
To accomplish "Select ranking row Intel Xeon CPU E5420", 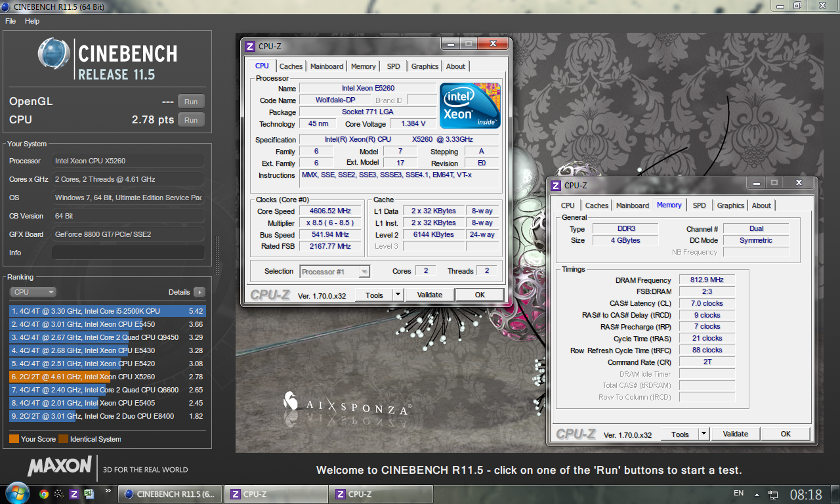I will pyautogui.click(x=108, y=364).
